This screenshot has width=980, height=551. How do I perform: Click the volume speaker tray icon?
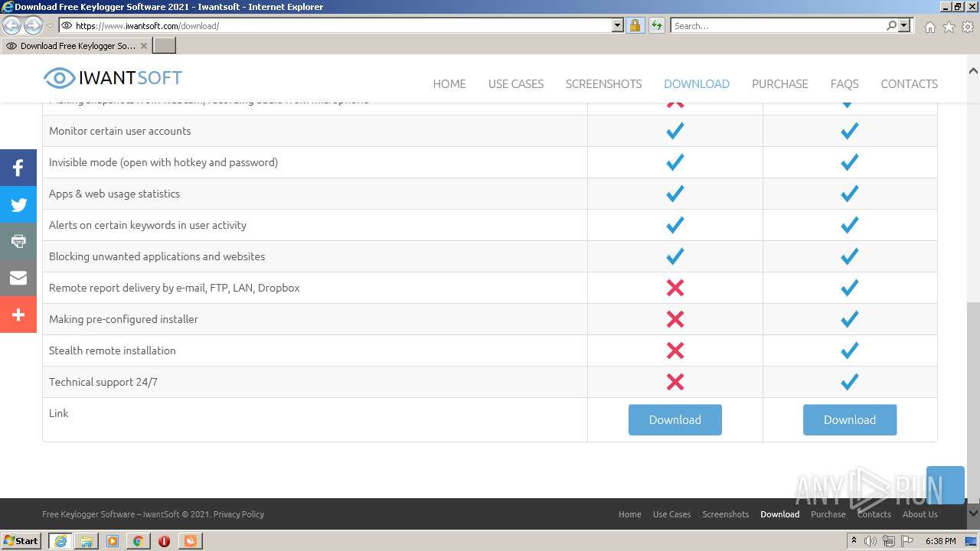click(871, 541)
